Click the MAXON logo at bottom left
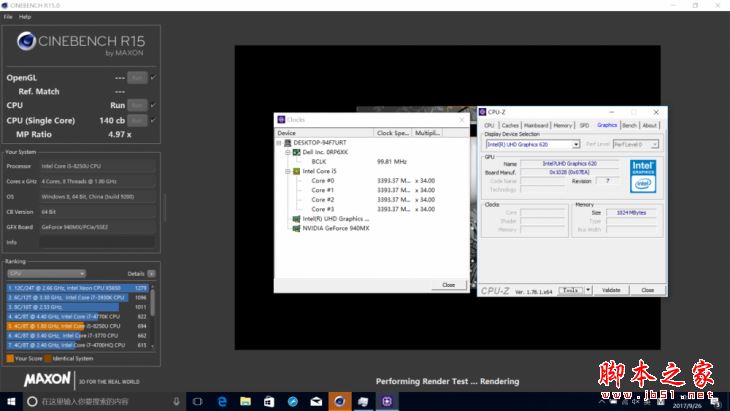 47,380
